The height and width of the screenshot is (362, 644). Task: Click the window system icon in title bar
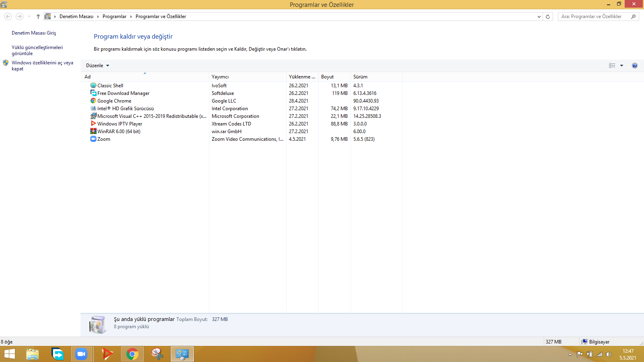point(4,4)
